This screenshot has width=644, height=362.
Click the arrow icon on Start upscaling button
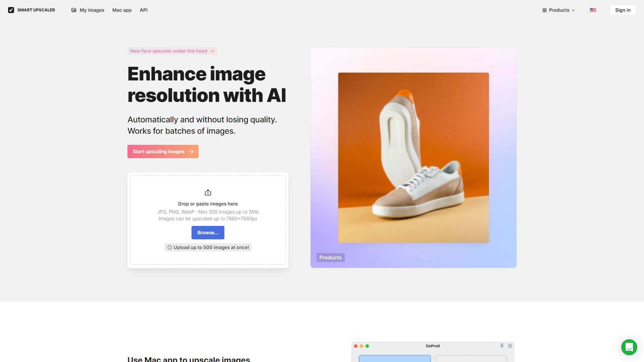coord(191,152)
